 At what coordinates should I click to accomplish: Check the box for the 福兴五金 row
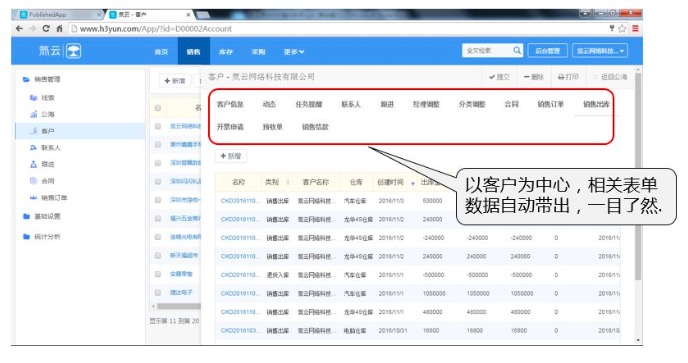158,218
